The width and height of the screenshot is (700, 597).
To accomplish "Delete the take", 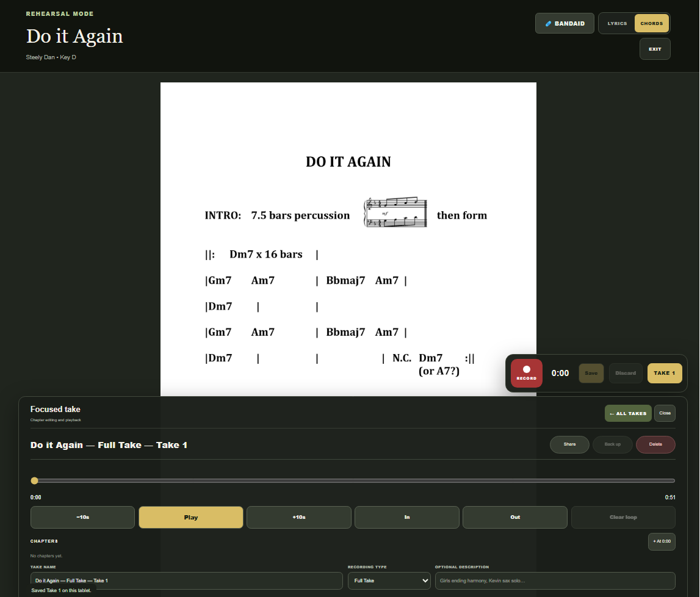I will pos(655,444).
